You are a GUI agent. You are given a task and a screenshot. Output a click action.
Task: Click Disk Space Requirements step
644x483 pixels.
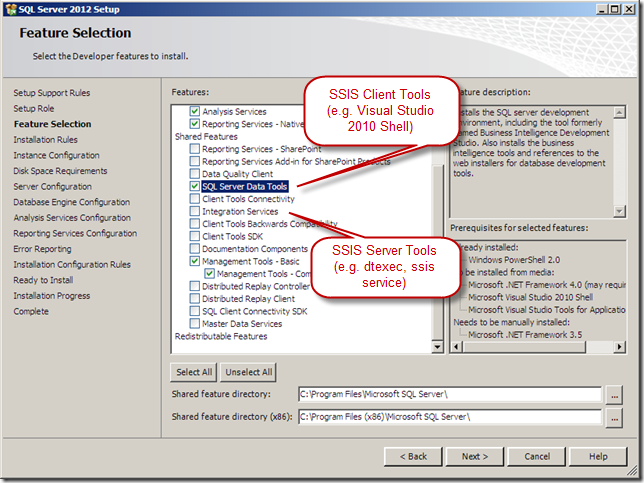60,171
